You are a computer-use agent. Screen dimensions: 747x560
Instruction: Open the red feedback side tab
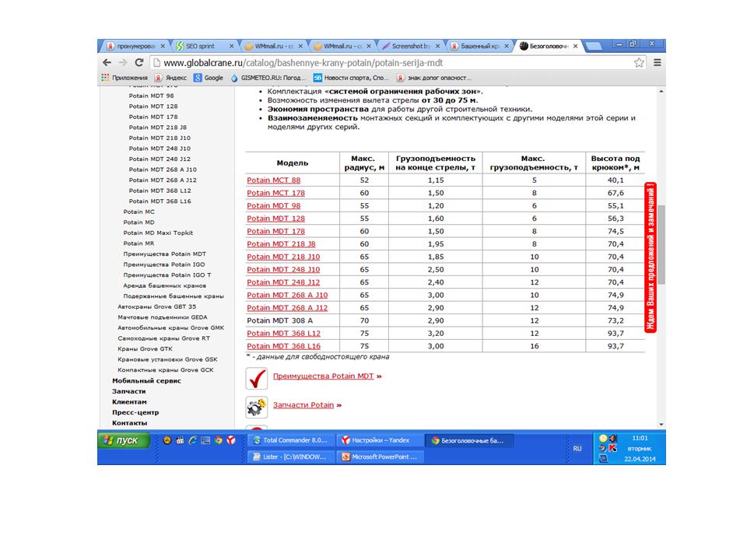point(651,257)
